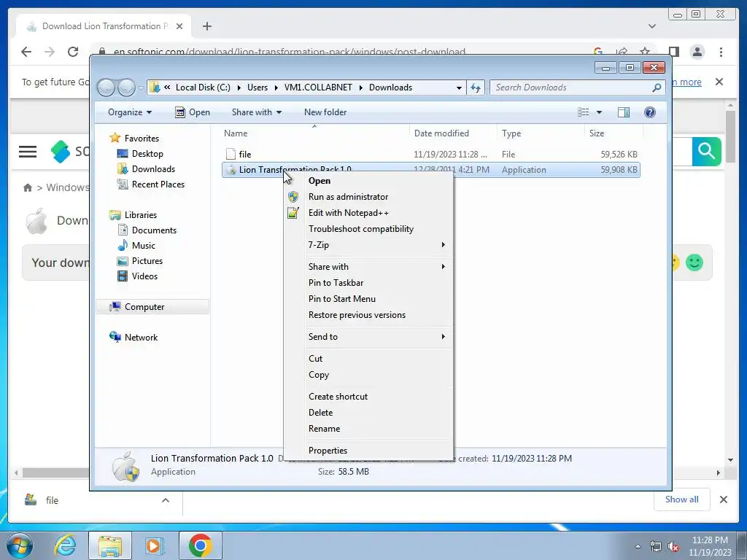Sort by Type column header
Image resolution: width=747 pixels, height=560 pixels.
541,133
